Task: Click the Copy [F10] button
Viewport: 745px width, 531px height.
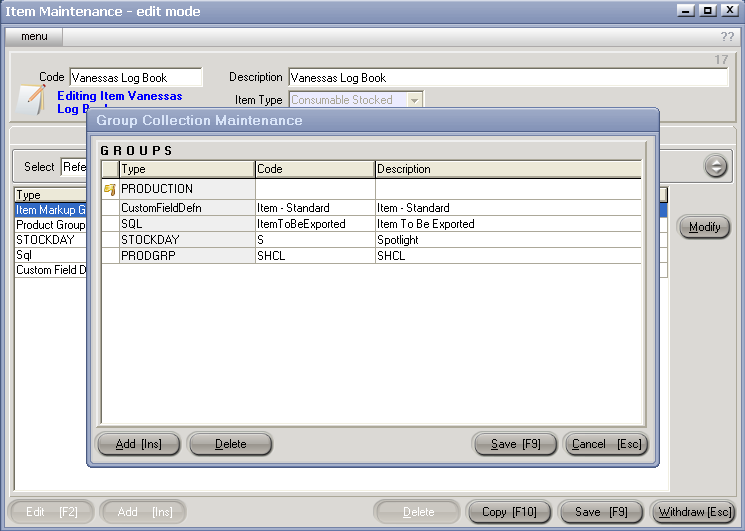Action: (509, 512)
